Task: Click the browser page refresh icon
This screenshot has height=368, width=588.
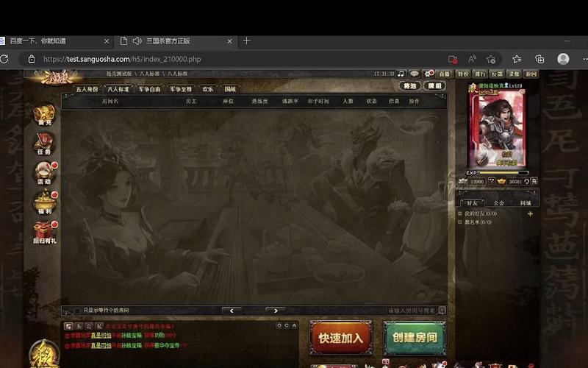Action: pyautogui.click(x=4, y=59)
